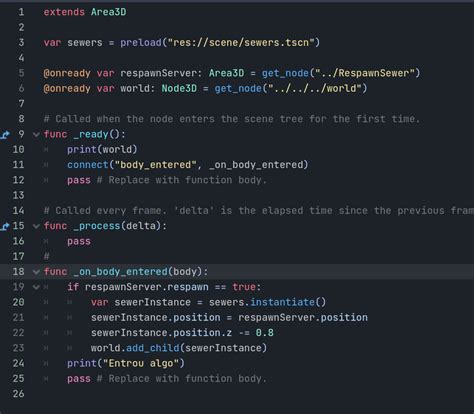Click the connect call on line 11
Viewport: 474px width, 414px height.
tap(88, 165)
